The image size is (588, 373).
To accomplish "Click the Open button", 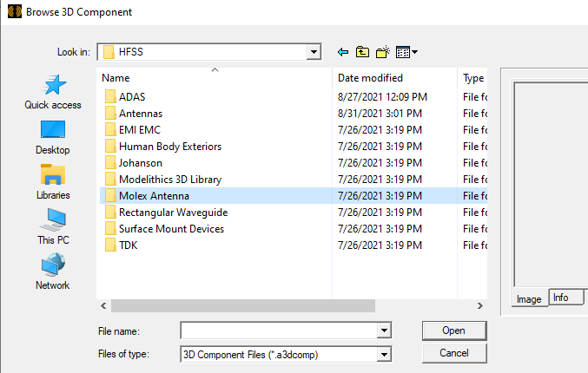I will click(454, 330).
